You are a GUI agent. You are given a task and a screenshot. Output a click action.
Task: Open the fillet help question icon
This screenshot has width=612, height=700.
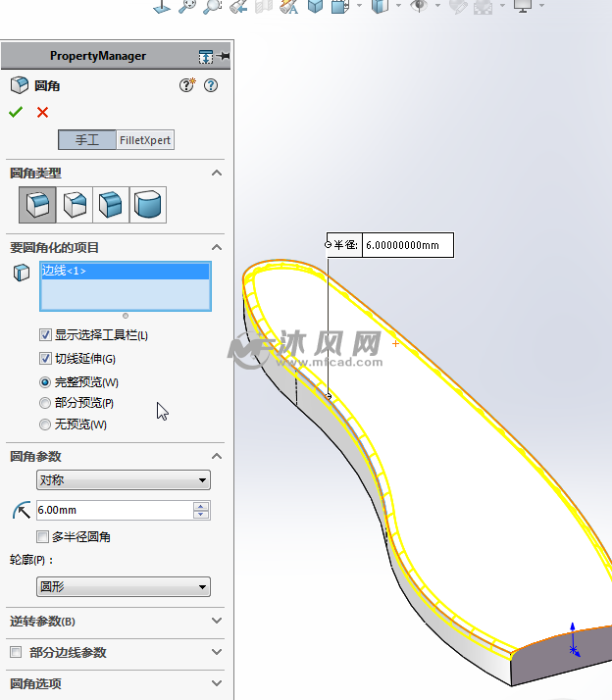(x=211, y=85)
